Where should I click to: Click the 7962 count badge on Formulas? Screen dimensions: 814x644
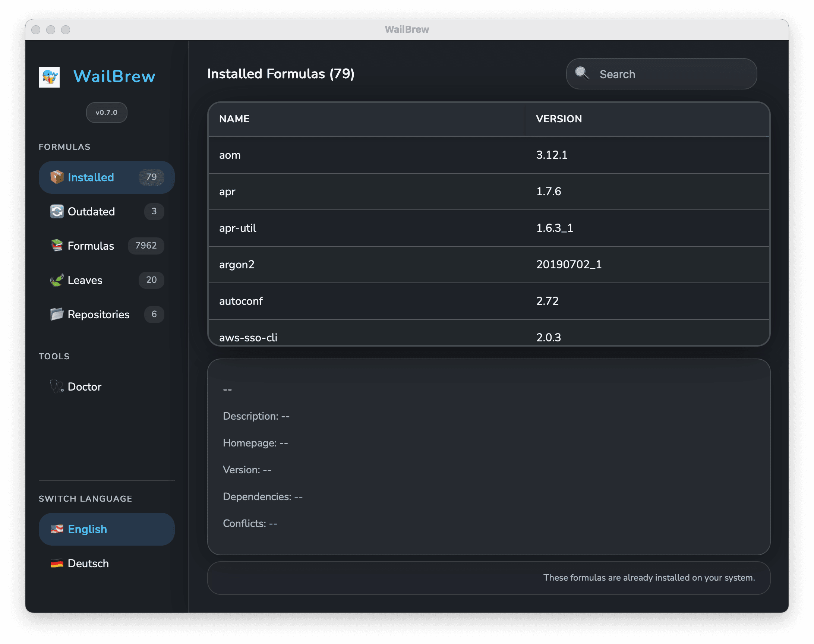146,246
